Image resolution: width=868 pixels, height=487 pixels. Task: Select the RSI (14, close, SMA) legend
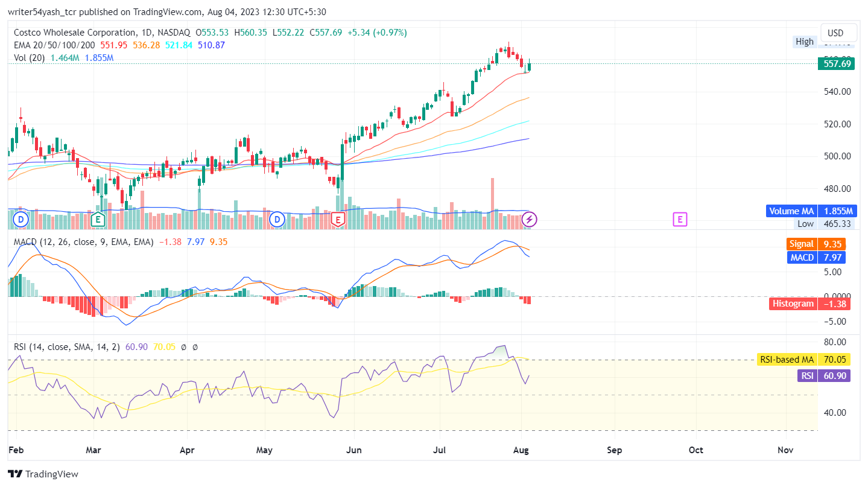coord(67,347)
